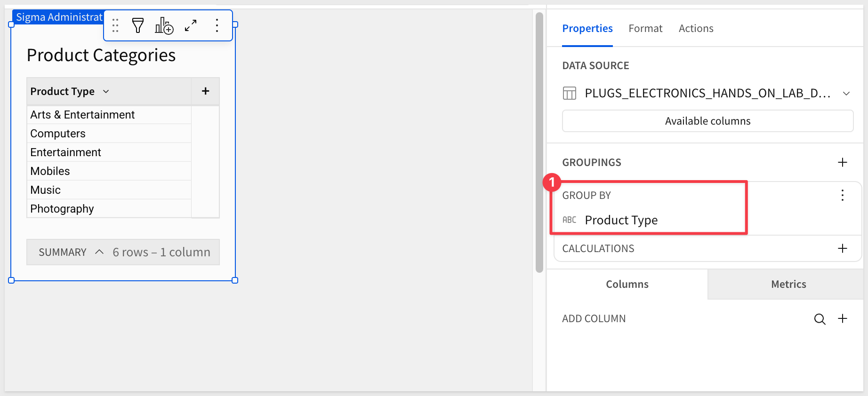Switch to the Format tab

(645, 29)
